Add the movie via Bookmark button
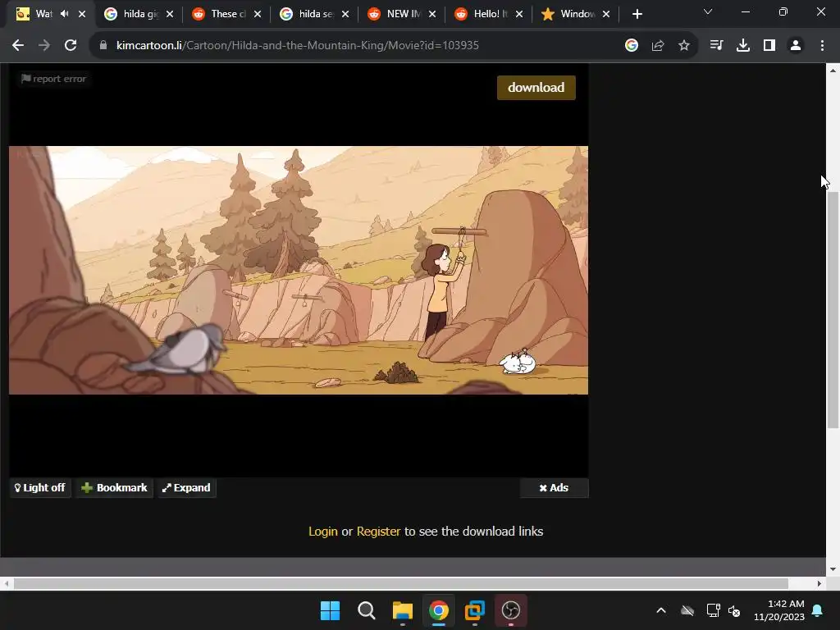Viewport: 840px width, 630px height. (114, 487)
